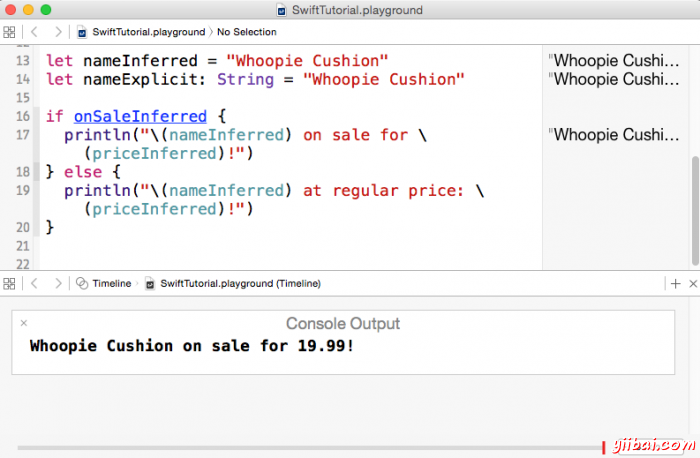Click the Console Output text line
700x458 pixels.
[x=192, y=347]
